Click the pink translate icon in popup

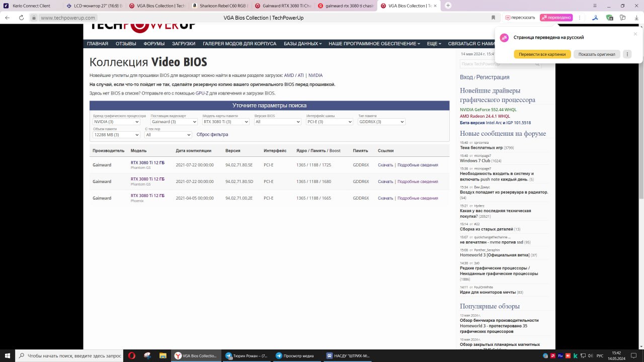tap(504, 38)
